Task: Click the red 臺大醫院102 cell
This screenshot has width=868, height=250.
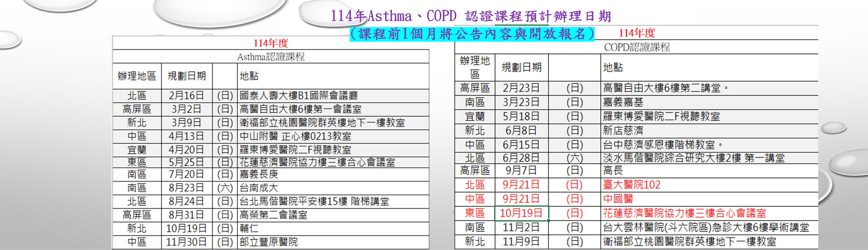Action: [632, 185]
